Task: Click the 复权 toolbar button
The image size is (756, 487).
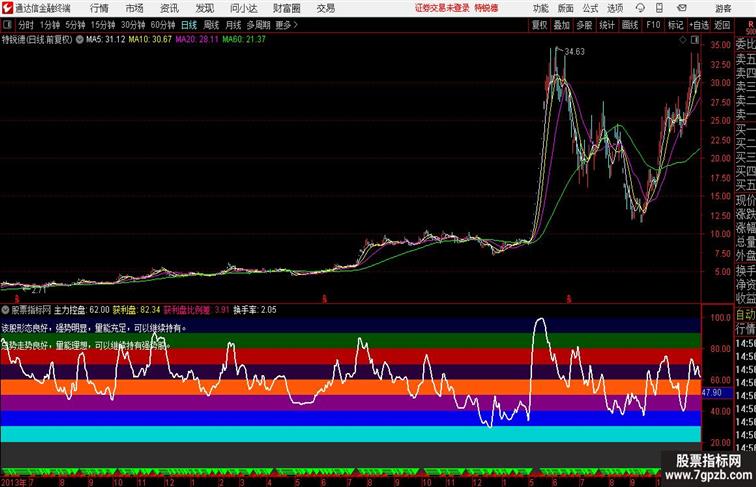Action: [x=540, y=25]
